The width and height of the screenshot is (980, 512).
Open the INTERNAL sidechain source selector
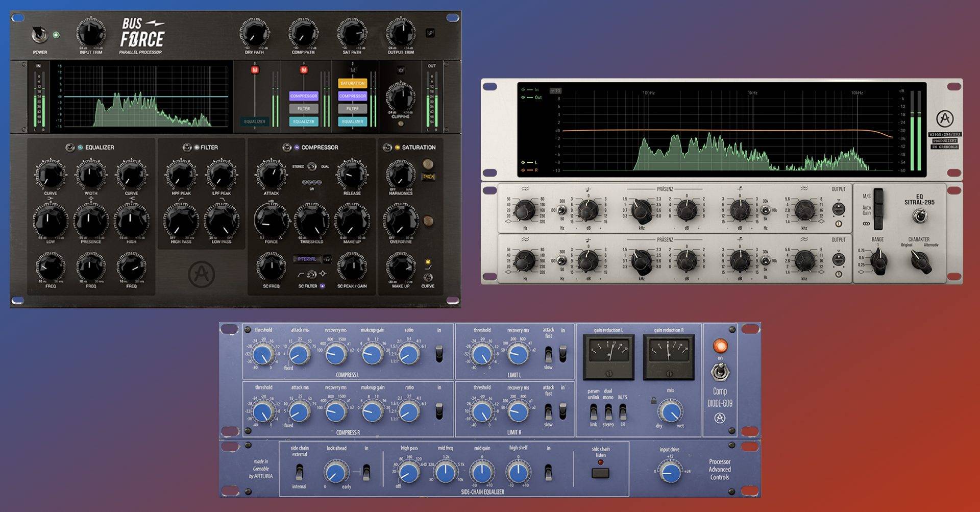click(307, 259)
